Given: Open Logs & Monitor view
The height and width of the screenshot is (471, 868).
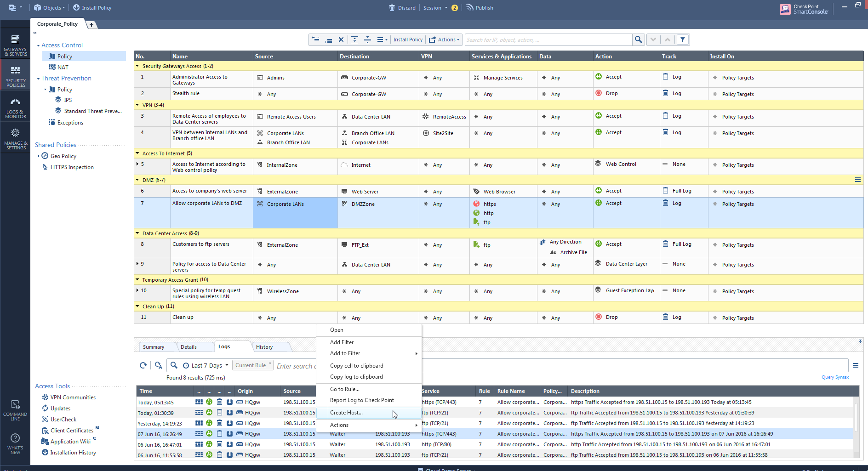Looking at the screenshot, I should [16, 108].
